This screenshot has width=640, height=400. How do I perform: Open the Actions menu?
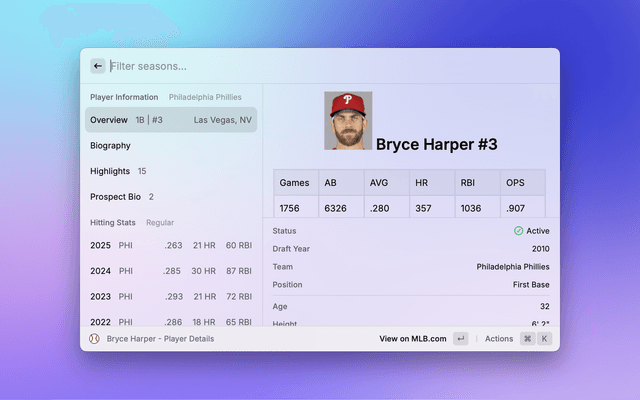pos(498,339)
